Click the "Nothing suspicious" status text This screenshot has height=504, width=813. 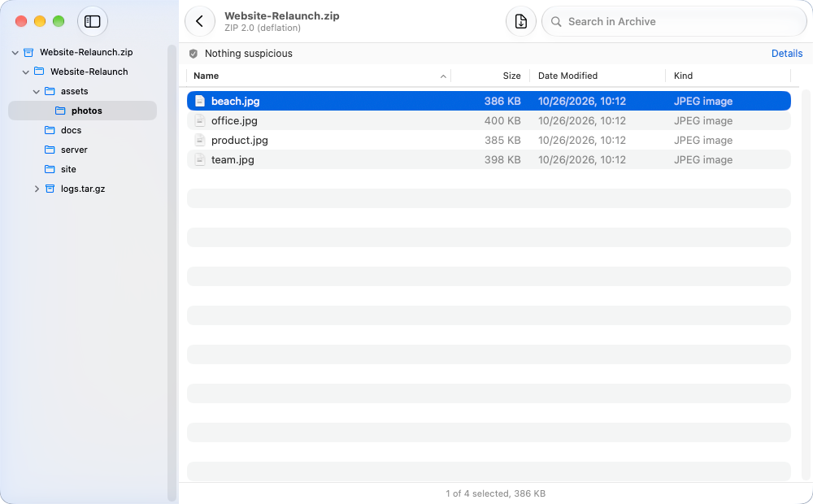click(248, 54)
